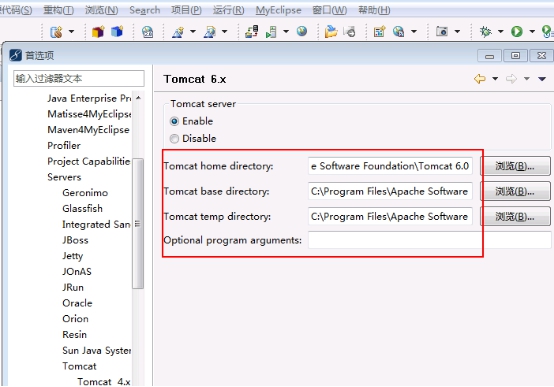Select the Disable radio button

point(174,139)
